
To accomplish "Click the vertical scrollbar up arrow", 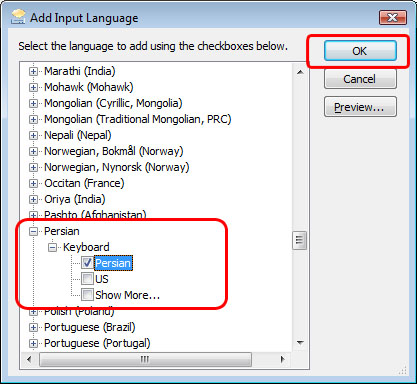I will click(x=300, y=72).
